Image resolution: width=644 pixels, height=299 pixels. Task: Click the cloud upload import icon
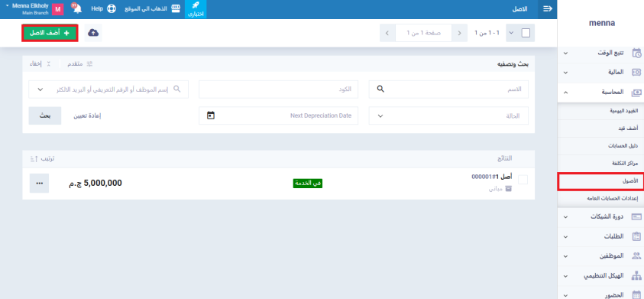93,33
